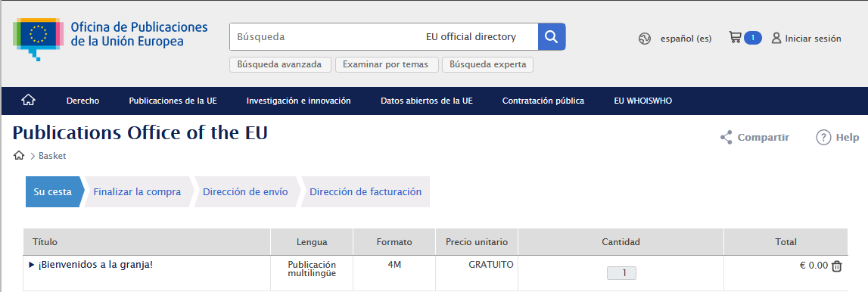Click the user icon for Iniciar sesión
This screenshot has width=868, height=292.
click(776, 38)
